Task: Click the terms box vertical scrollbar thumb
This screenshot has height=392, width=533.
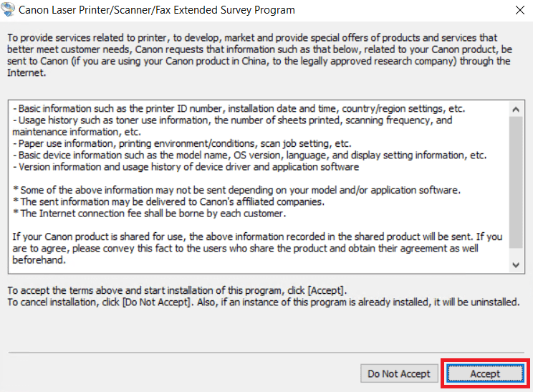Action: click(x=516, y=182)
